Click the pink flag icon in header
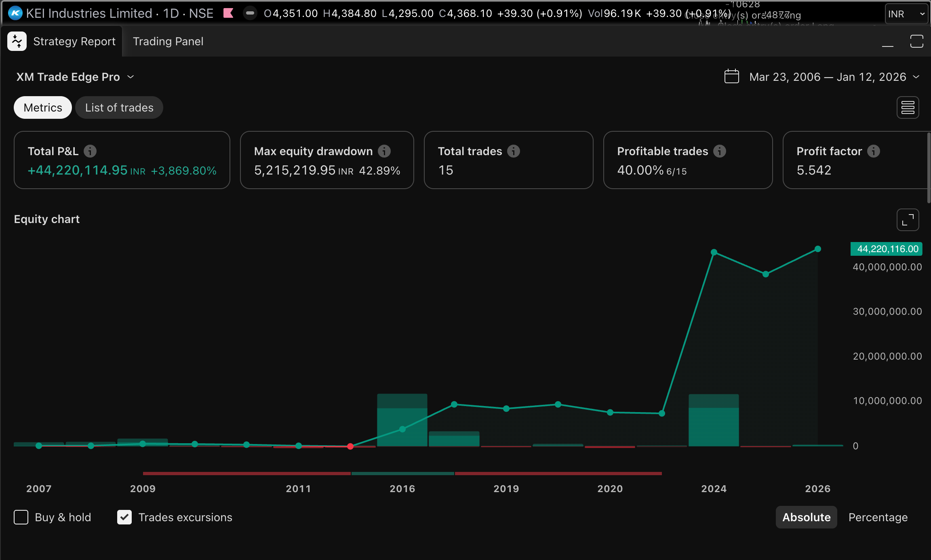The height and width of the screenshot is (560, 931). [x=228, y=13]
